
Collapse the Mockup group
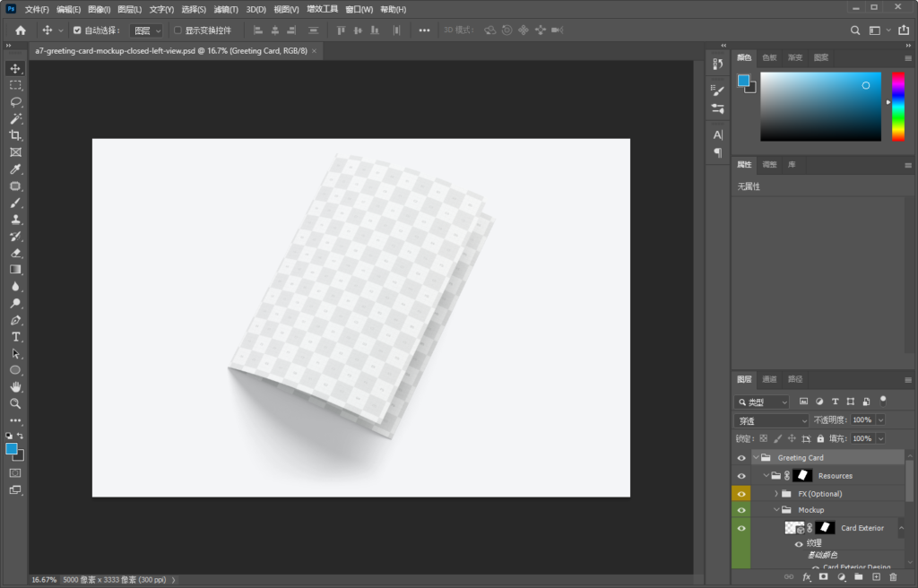(x=776, y=511)
